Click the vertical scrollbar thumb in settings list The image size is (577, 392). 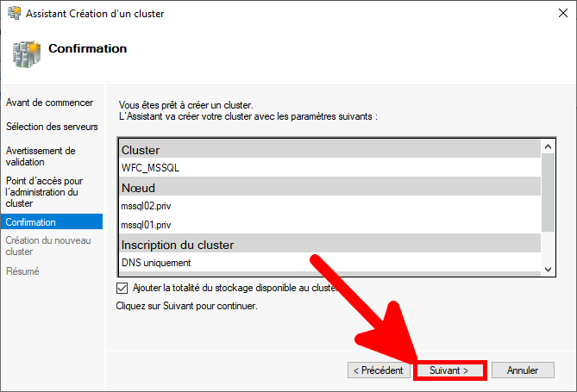tap(548, 192)
